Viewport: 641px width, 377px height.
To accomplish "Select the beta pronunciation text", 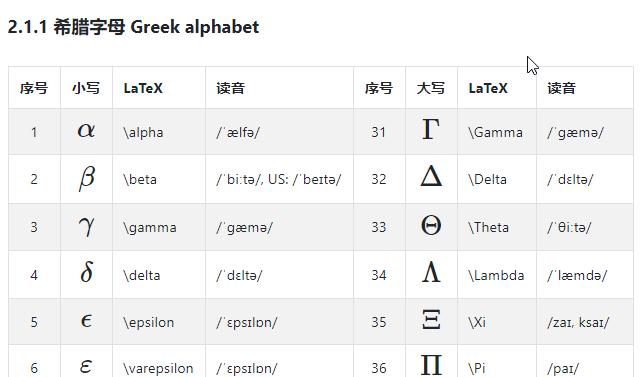I will 279,179.
